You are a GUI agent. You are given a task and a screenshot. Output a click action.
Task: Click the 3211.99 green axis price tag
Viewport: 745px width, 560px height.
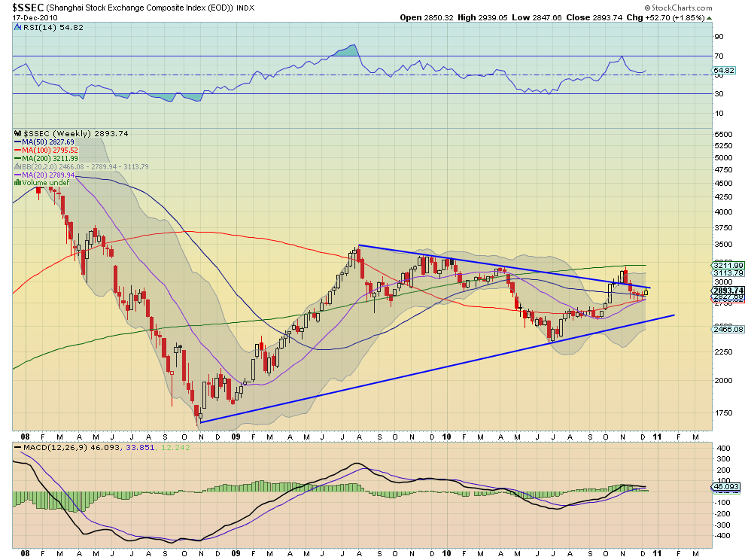click(x=728, y=265)
